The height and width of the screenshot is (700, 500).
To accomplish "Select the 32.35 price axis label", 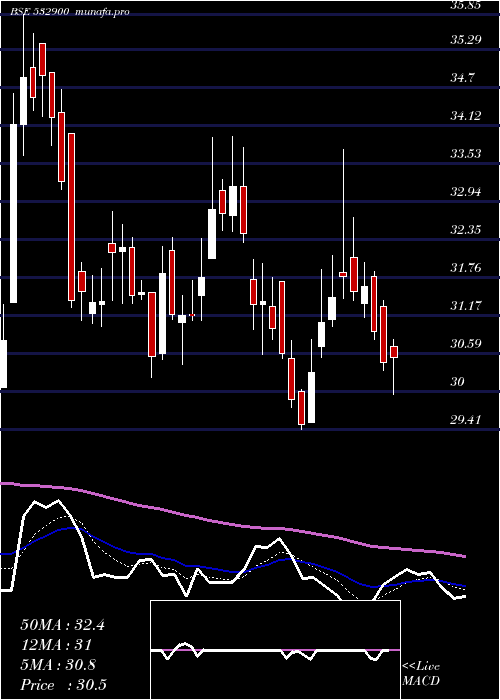I will 465,230.
